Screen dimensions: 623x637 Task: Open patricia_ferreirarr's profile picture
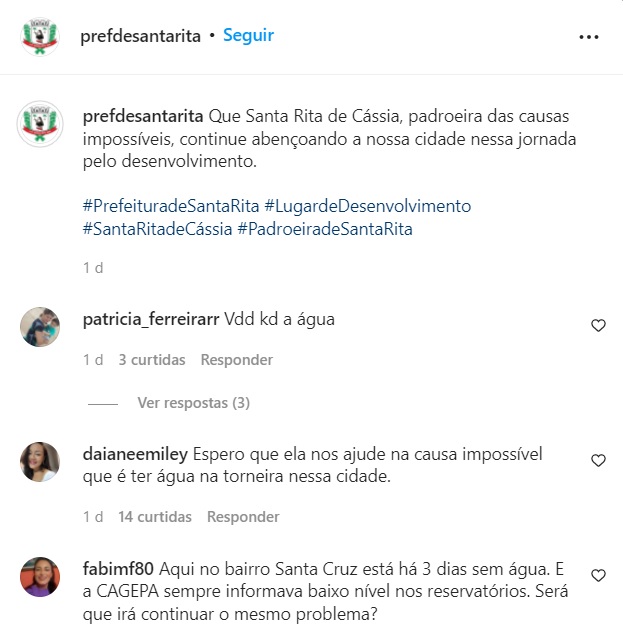coord(40,327)
